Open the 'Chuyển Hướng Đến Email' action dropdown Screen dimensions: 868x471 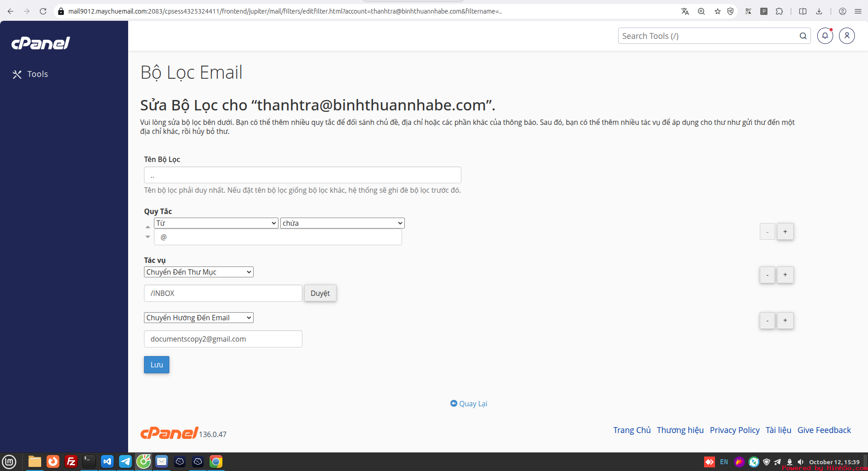coord(199,318)
